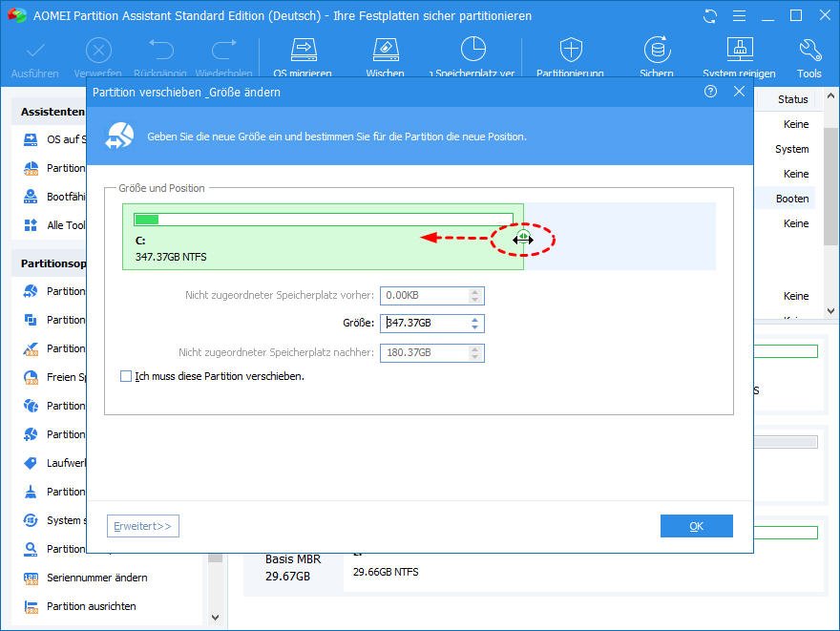840x631 pixels.
Task: Click the right-edge resize handle of partition C:
Action: pyautogui.click(x=523, y=239)
